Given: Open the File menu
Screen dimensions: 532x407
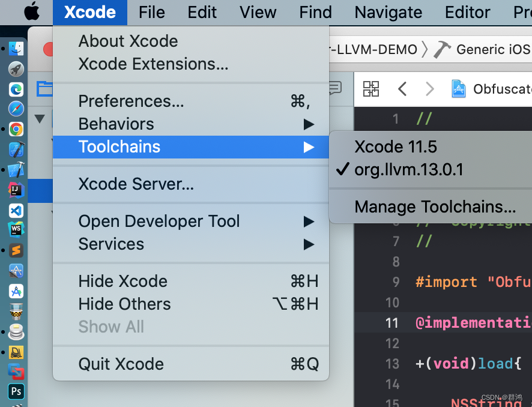Looking at the screenshot, I should (x=152, y=12).
